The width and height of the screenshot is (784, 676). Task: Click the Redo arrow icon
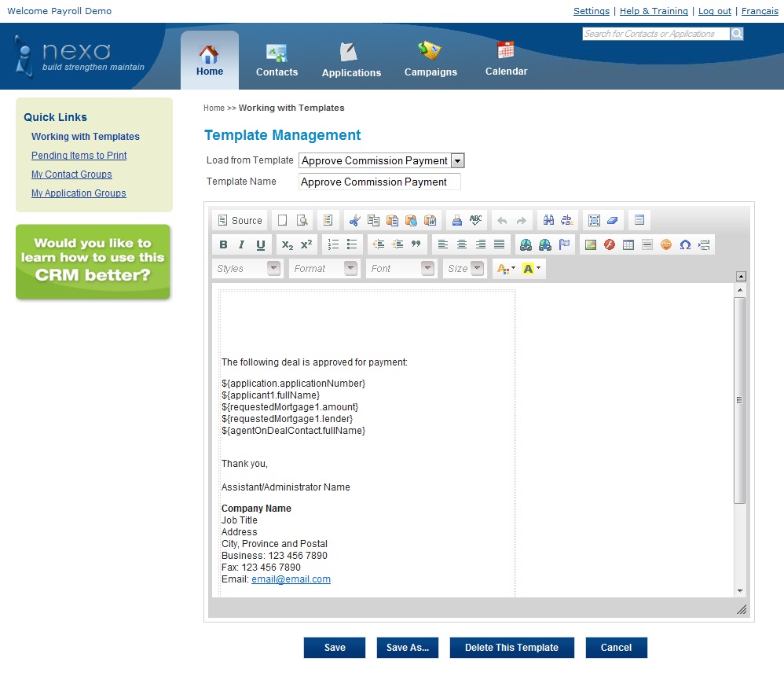point(521,220)
